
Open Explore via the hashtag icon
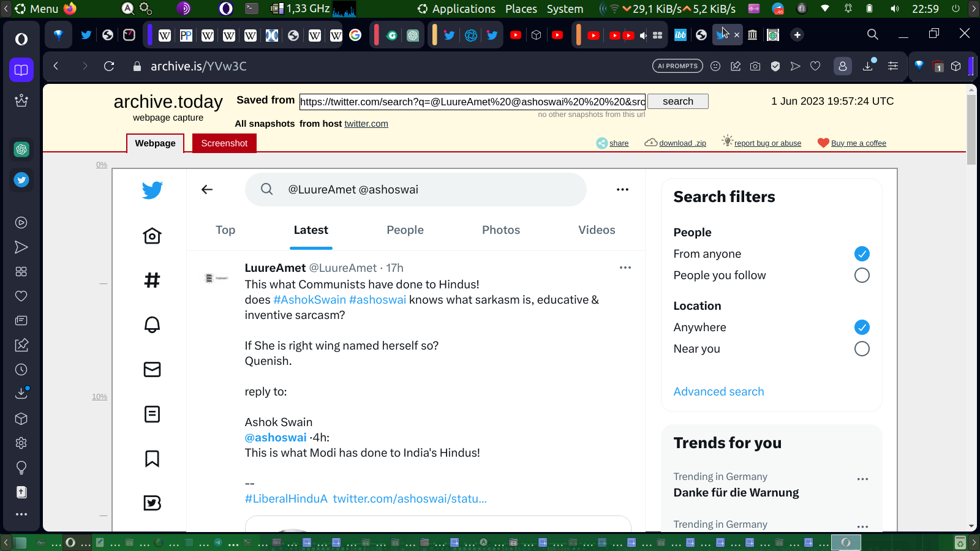point(152,280)
